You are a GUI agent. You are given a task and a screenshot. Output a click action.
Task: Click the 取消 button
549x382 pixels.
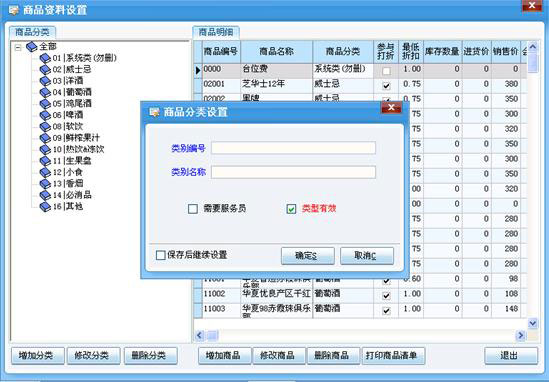[x=367, y=256]
